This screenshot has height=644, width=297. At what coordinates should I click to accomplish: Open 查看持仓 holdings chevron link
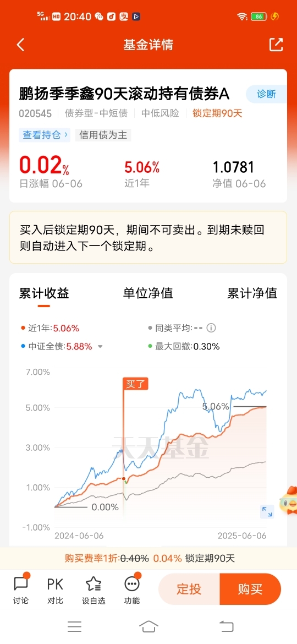click(45, 135)
